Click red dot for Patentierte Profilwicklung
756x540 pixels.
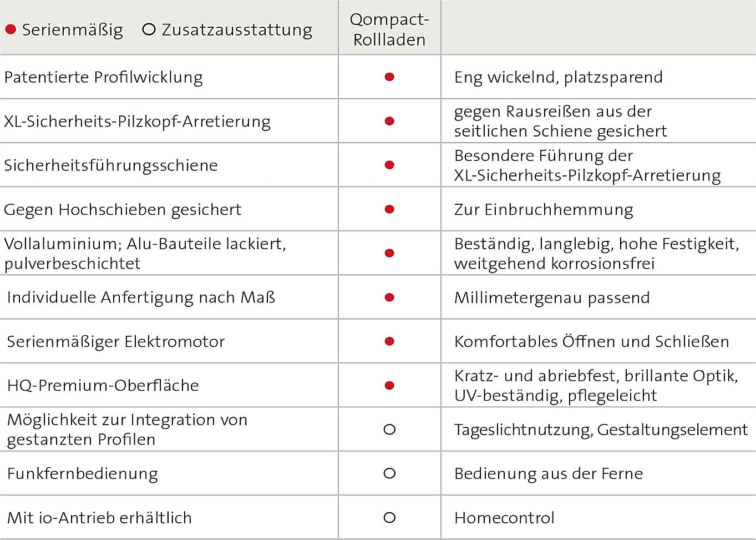click(389, 77)
